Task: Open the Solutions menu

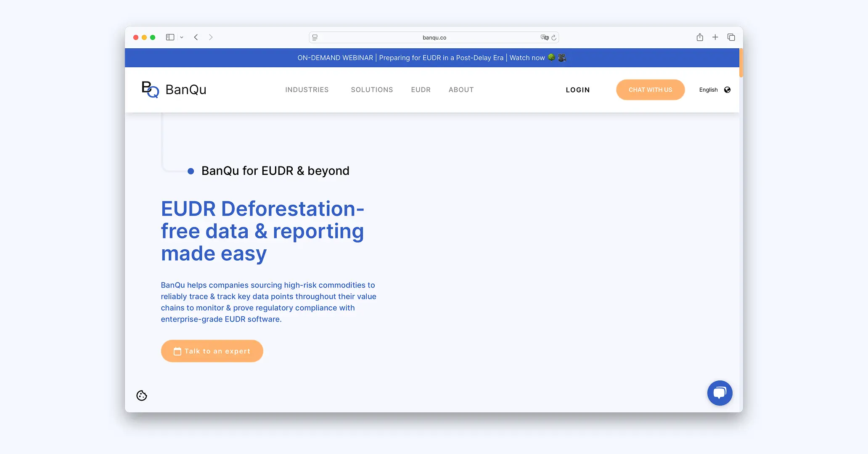Action: (x=372, y=90)
